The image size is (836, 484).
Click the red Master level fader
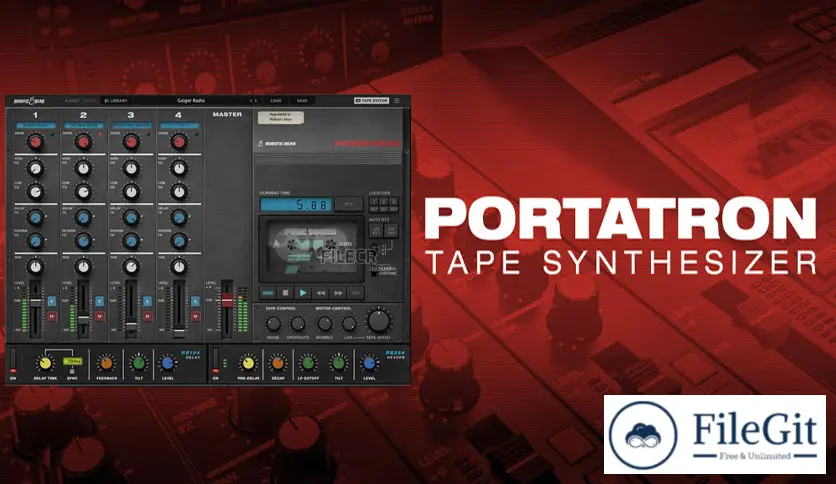(227, 301)
